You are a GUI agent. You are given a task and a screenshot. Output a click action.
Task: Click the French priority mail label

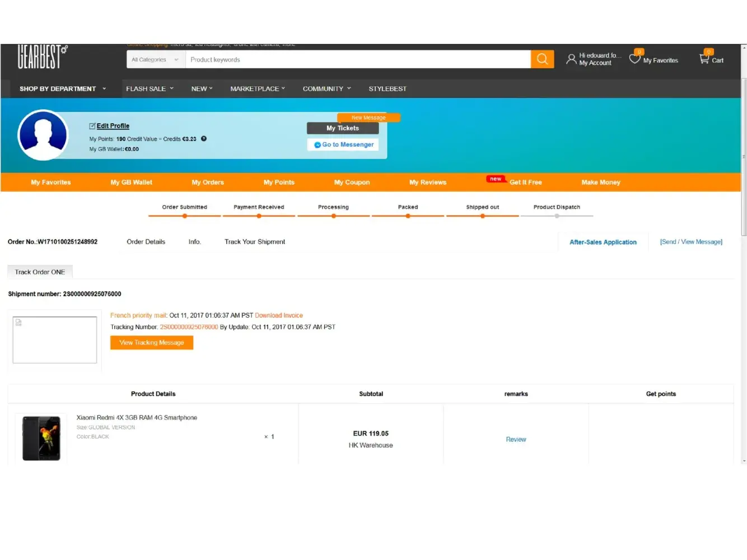139,316
